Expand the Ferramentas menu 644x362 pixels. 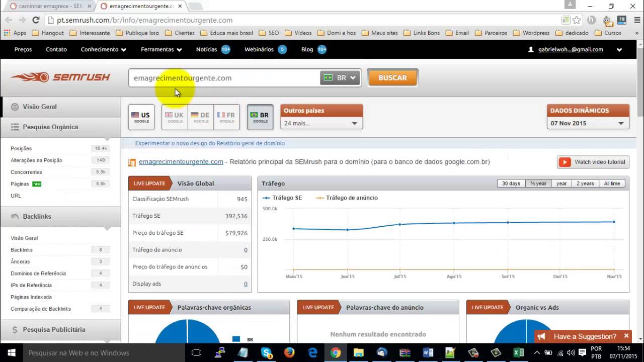pos(161,50)
